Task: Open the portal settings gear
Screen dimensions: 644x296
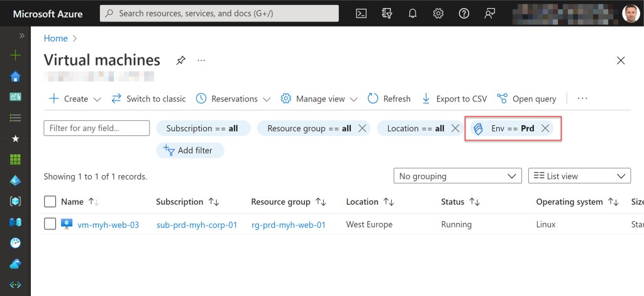Action: (x=438, y=13)
